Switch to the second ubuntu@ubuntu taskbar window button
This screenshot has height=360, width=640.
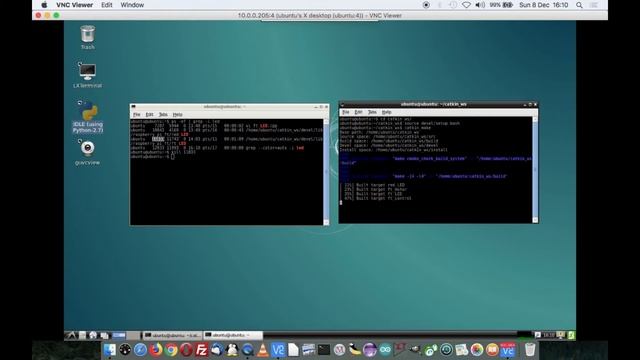(x=233, y=335)
